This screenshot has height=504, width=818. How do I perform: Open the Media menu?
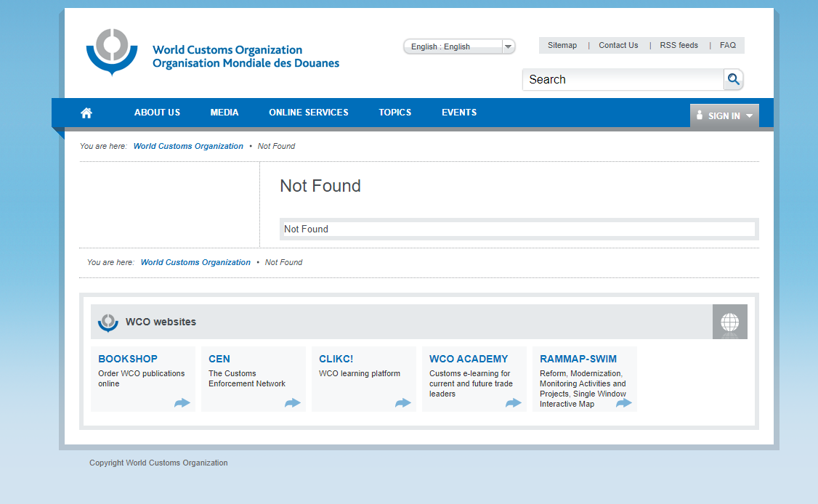(224, 112)
